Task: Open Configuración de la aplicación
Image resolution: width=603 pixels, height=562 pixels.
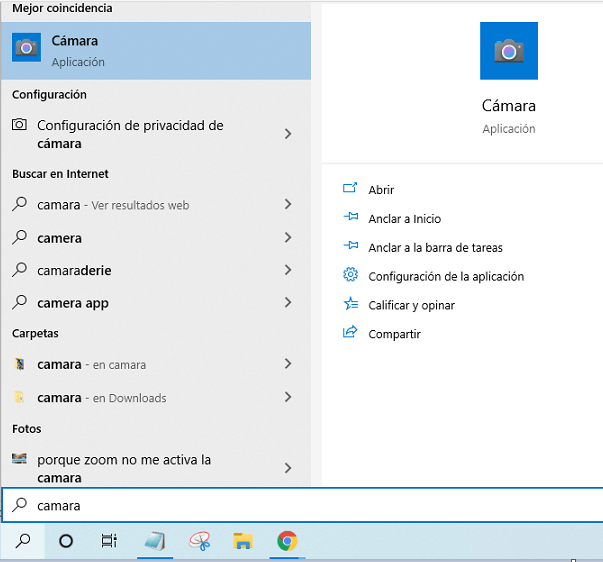Action: [446, 276]
